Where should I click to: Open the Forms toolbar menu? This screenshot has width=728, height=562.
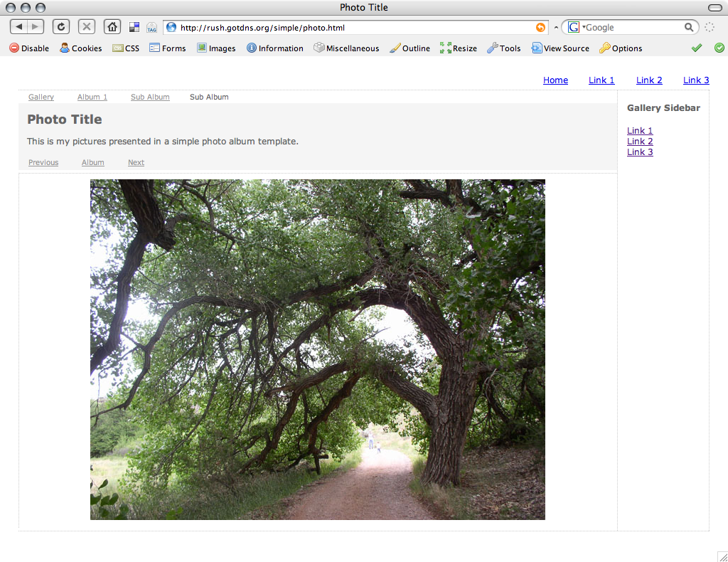[x=168, y=48]
